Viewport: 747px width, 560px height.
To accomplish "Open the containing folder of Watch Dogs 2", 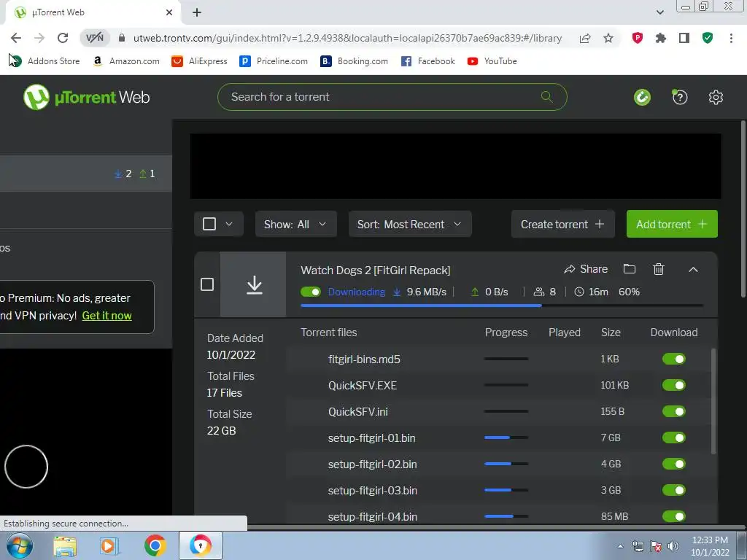I will (630, 269).
